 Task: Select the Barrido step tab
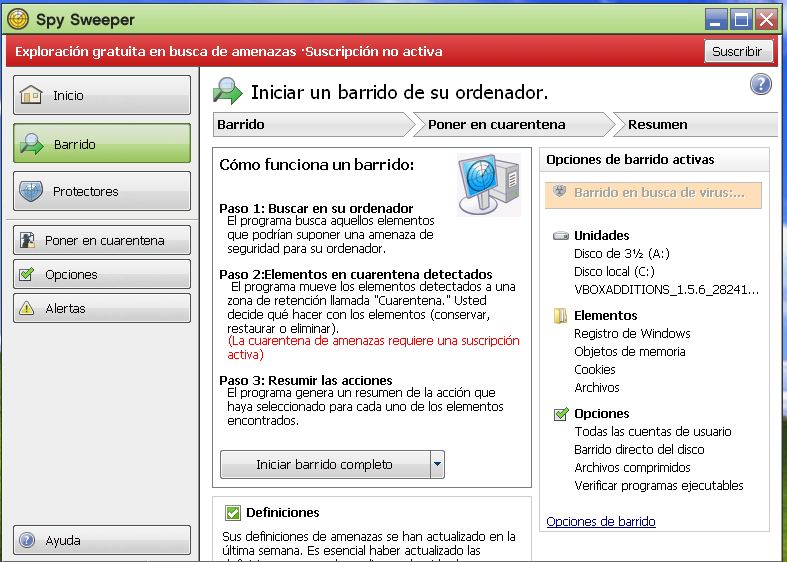313,124
